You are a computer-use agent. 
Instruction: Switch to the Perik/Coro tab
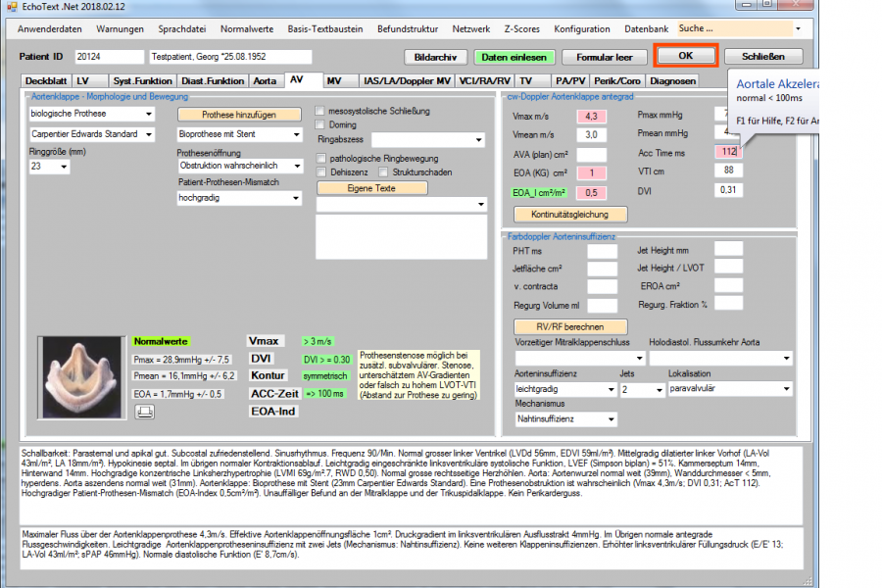617,81
